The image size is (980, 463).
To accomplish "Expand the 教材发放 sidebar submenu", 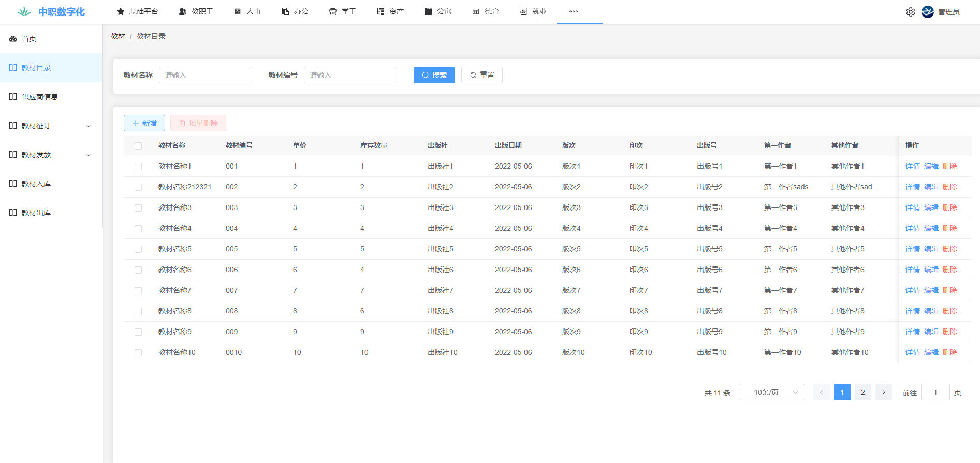I will click(88, 155).
